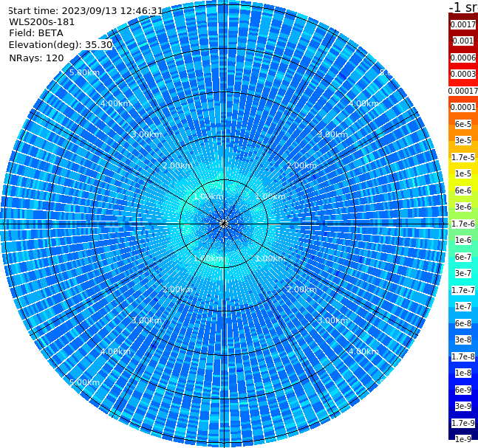The image size is (478, 448).
Task: Click the 3.00km ring label in lower-right quadrant
Action: (x=333, y=320)
